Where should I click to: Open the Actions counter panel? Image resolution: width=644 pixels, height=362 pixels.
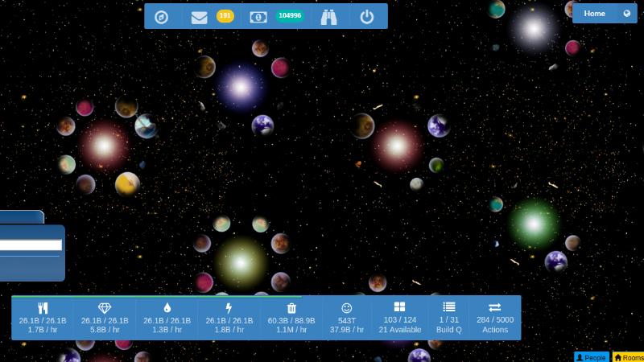pyautogui.click(x=495, y=319)
